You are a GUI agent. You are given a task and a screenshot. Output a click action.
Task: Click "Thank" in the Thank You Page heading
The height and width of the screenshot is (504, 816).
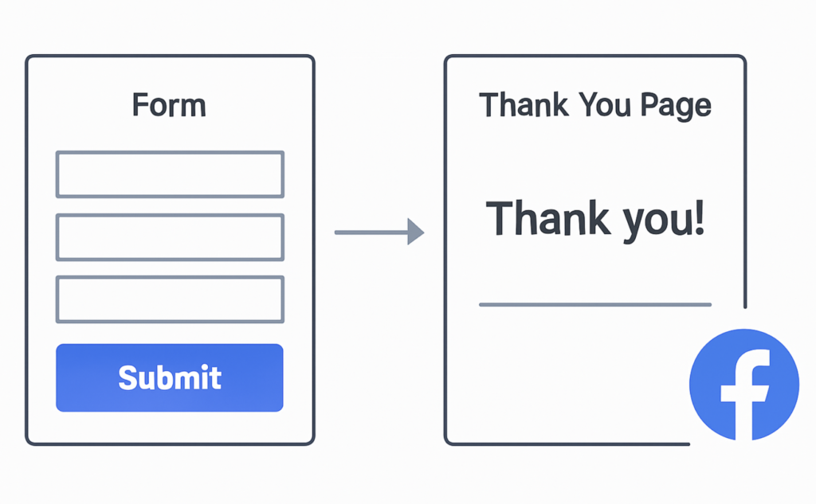(x=524, y=105)
